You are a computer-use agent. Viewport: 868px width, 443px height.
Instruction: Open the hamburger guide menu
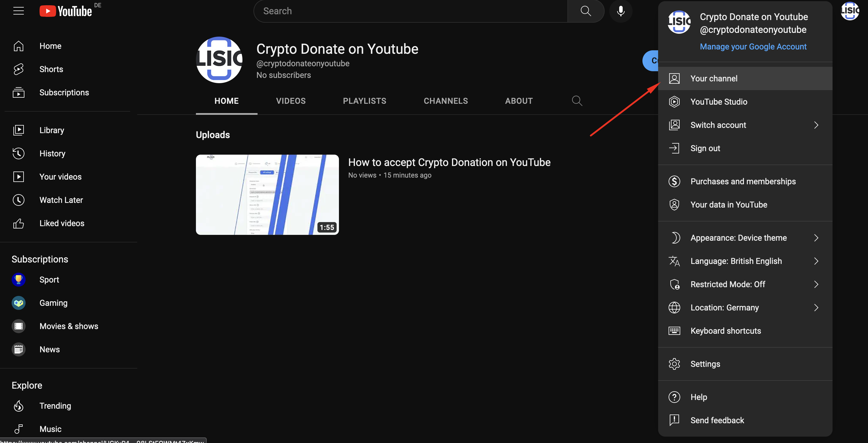pos(19,11)
